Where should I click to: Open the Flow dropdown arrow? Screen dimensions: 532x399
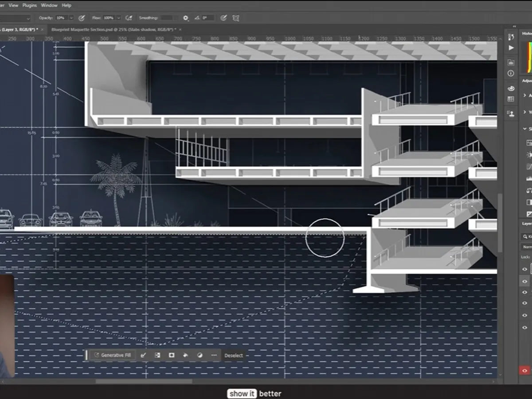tap(118, 18)
